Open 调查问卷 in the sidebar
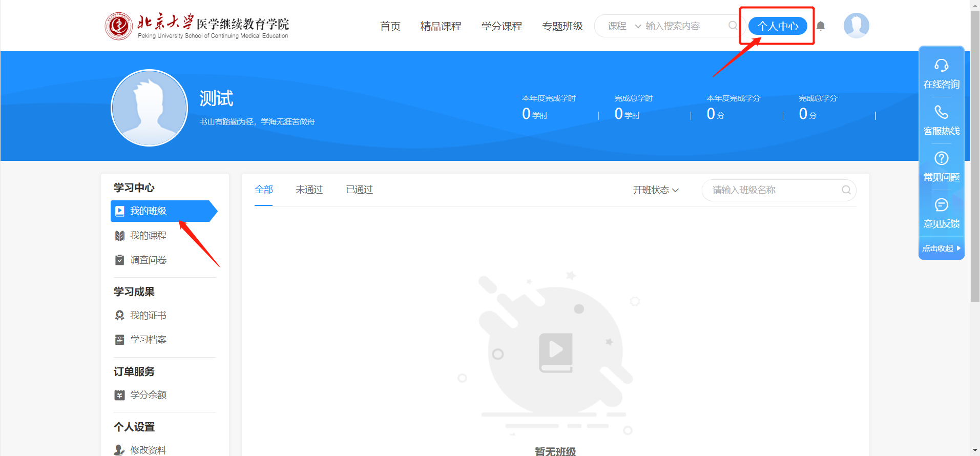The width and height of the screenshot is (980, 456). 149,260
